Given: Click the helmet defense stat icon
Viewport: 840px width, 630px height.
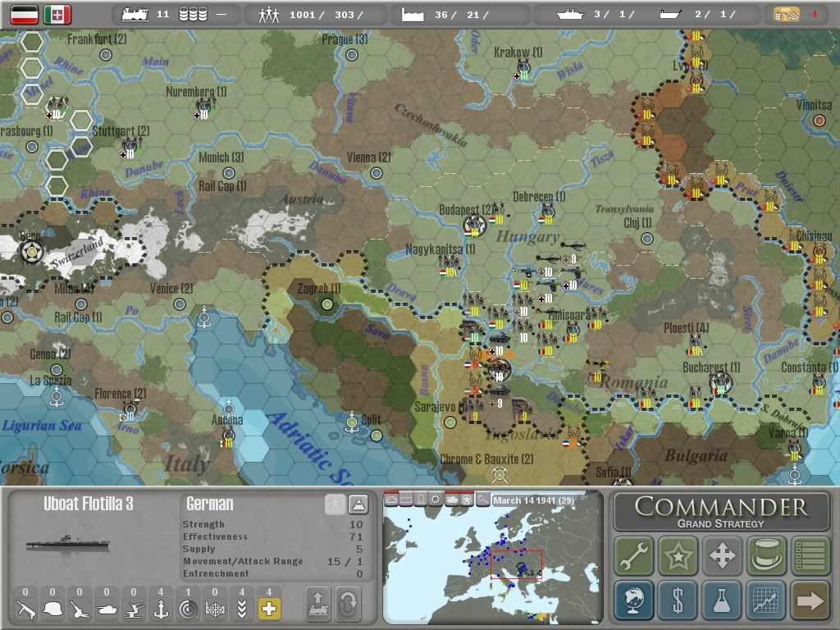Looking at the screenshot, I should click(52, 609).
